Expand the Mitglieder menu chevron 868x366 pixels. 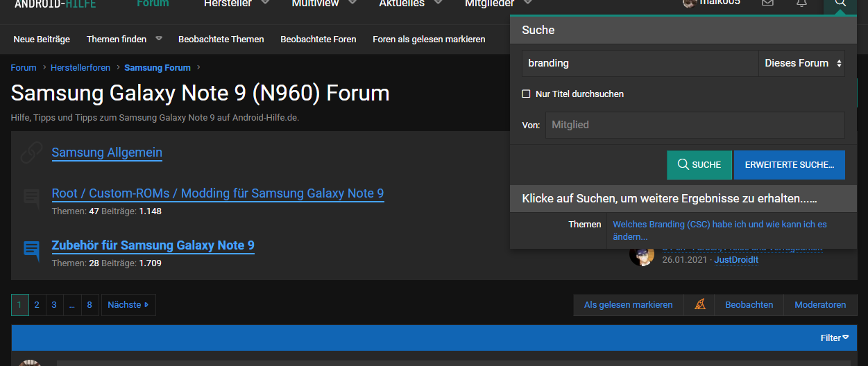pyautogui.click(x=527, y=3)
